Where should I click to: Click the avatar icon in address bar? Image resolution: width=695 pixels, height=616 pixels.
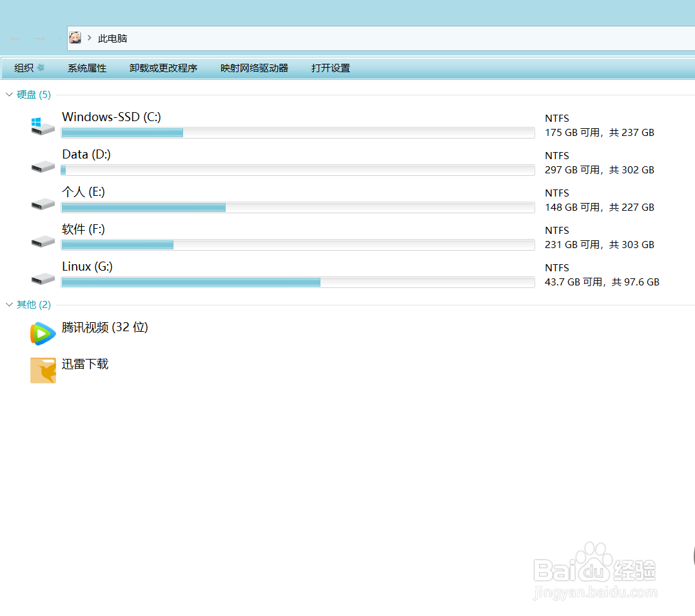pos(75,37)
